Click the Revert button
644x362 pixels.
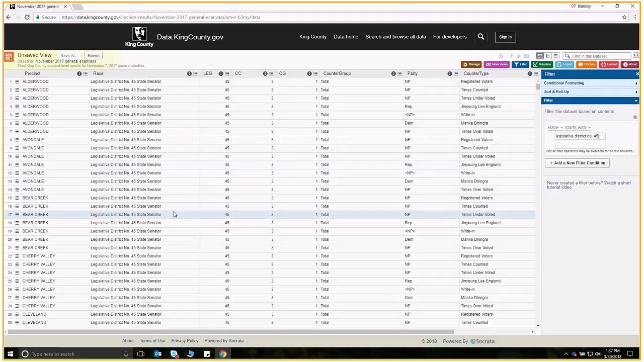[x=94, y=55]
